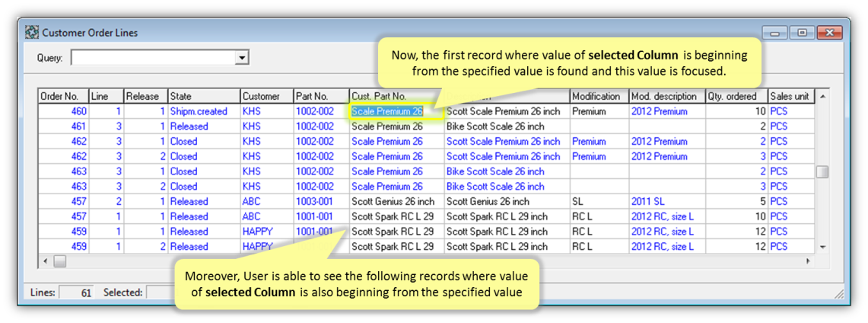
Task: Close the Customer Order Lines window
Action: point(828,34)
